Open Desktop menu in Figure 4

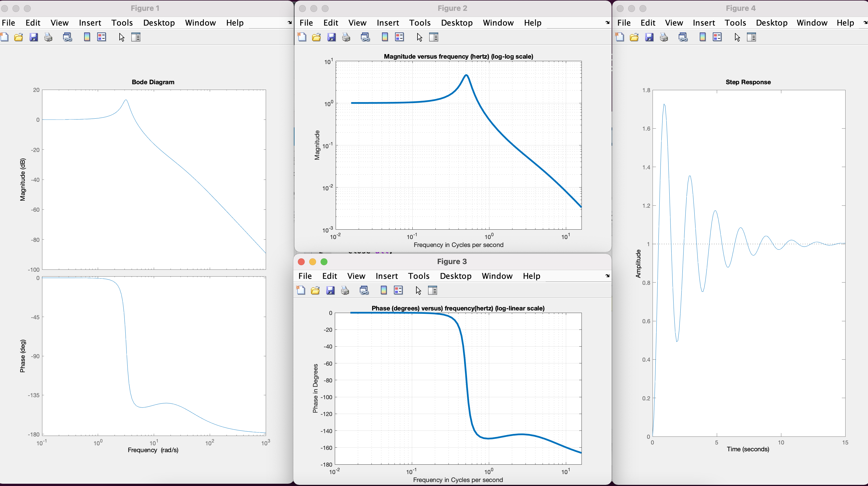coord(771,22)
